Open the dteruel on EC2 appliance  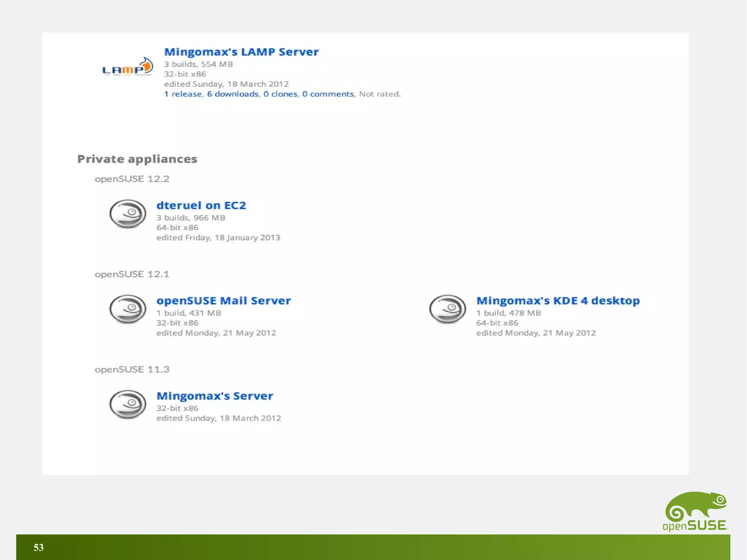pos(201,206)
